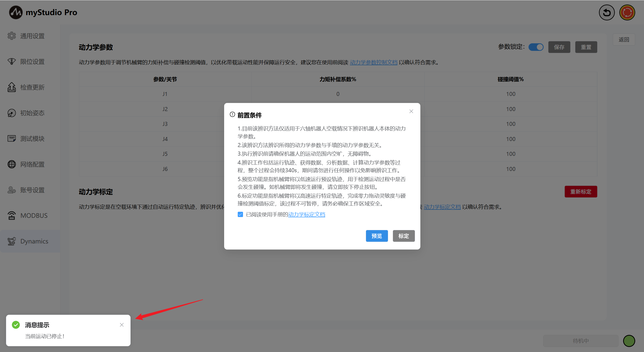Click the 标定 calibrate button in dialog
Viewport: 644px width, 352px height.
404,236
